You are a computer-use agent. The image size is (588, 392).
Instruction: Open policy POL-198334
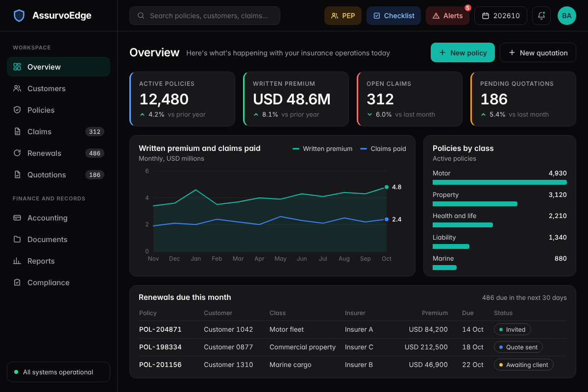[x=160, y=347]
